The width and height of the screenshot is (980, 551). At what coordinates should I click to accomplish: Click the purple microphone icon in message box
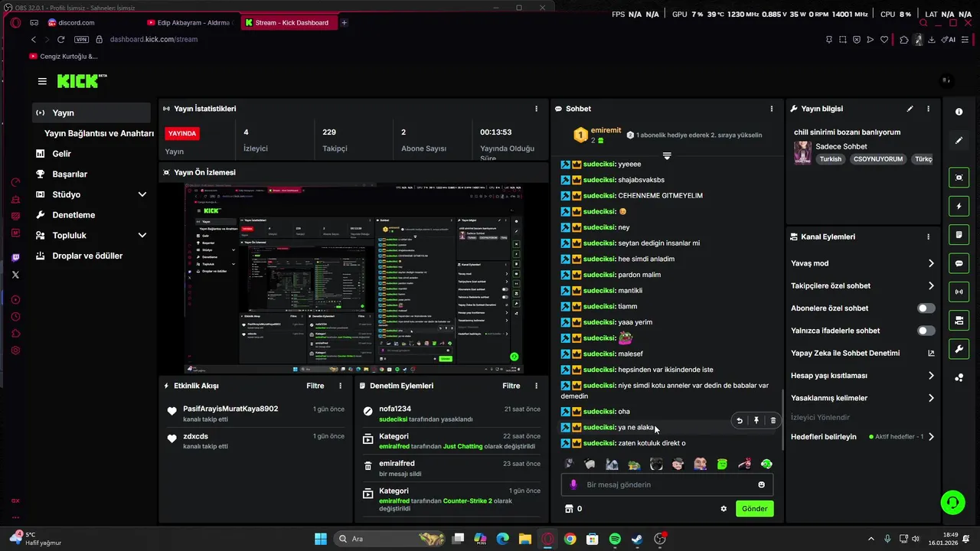573,484
